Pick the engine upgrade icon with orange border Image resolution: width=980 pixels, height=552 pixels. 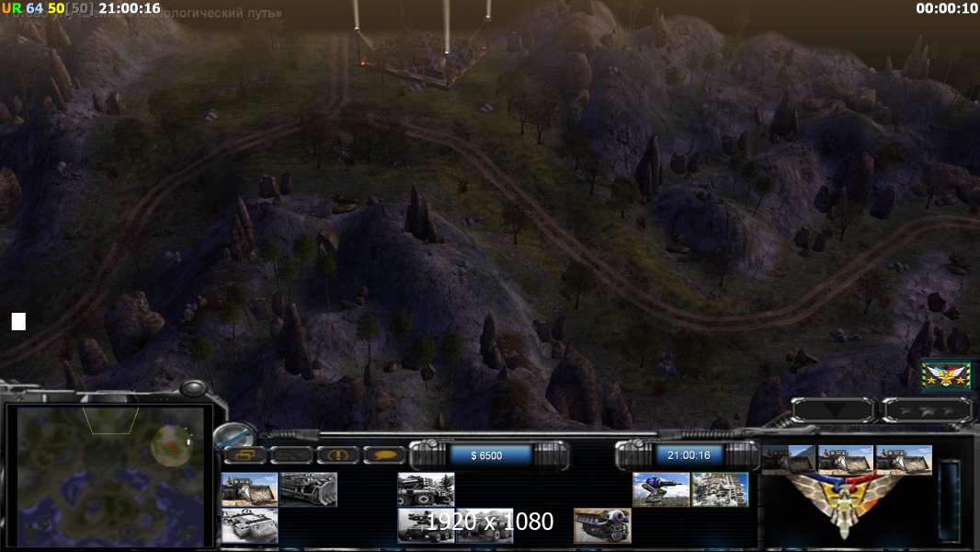(x=602, y=525)
